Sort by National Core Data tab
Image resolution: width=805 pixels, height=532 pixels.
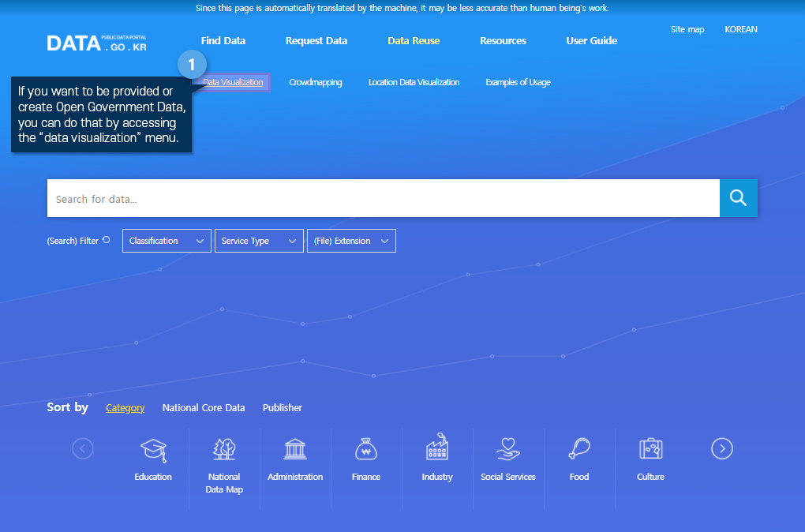point(204,408)
